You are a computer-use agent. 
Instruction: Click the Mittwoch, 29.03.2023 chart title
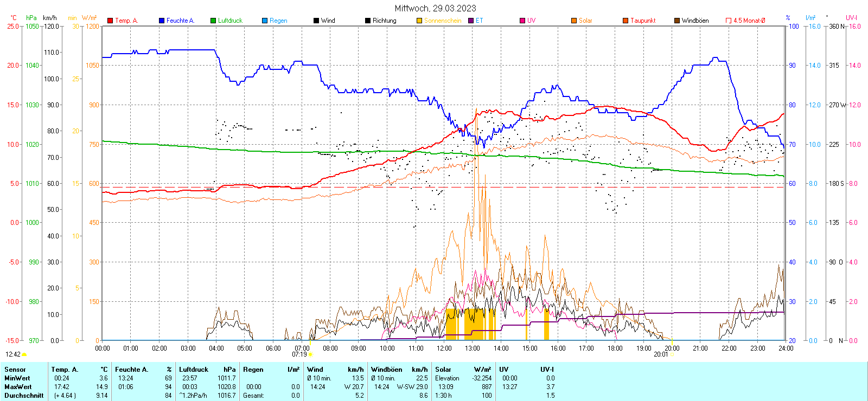435,8
